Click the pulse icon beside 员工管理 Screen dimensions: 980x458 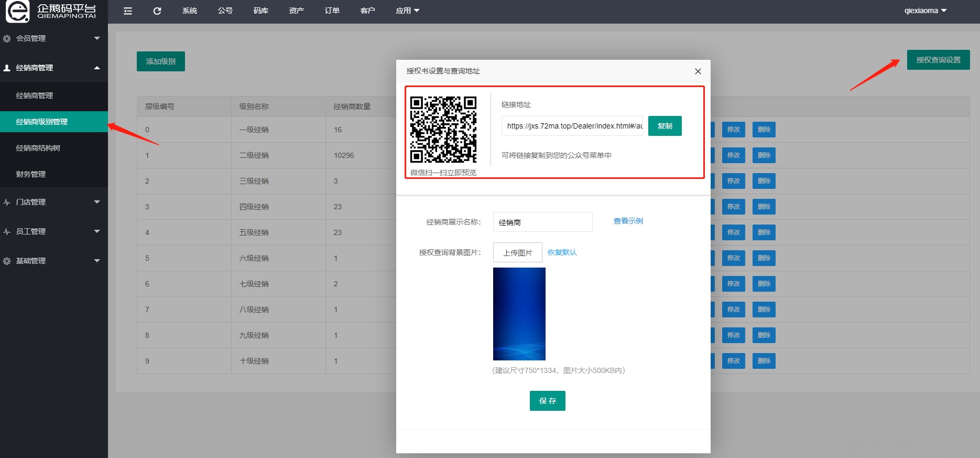point(7,231)
